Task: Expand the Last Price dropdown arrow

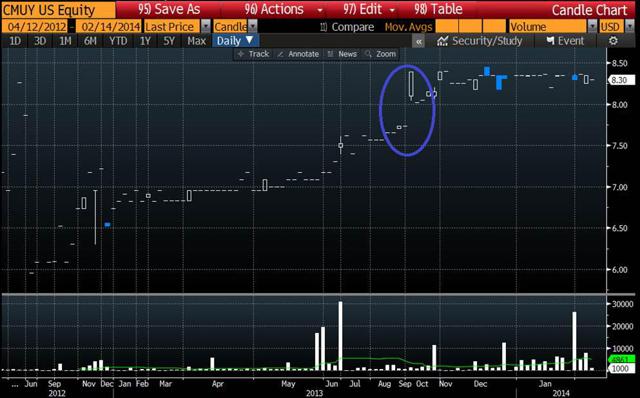Action: 206,27
